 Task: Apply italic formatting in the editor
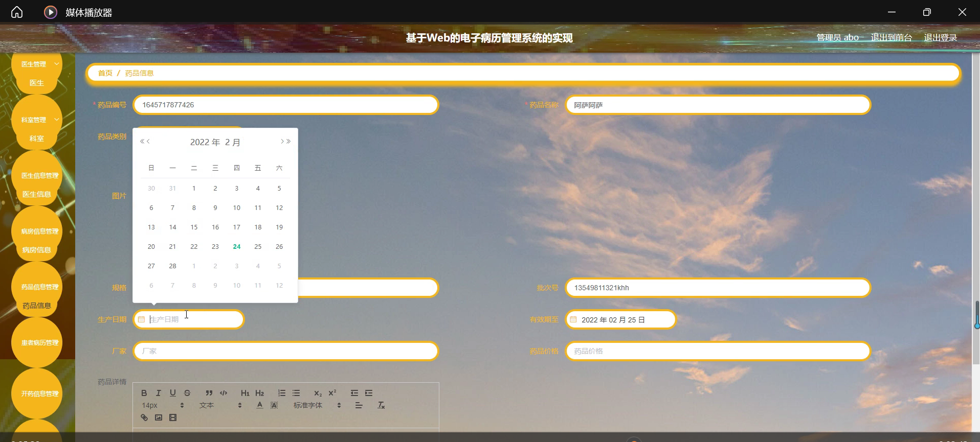tap(159, 393)
